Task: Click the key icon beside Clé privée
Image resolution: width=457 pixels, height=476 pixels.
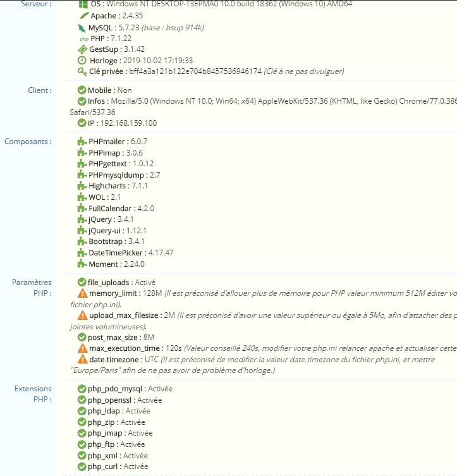Action: click(x=82, y=71)
